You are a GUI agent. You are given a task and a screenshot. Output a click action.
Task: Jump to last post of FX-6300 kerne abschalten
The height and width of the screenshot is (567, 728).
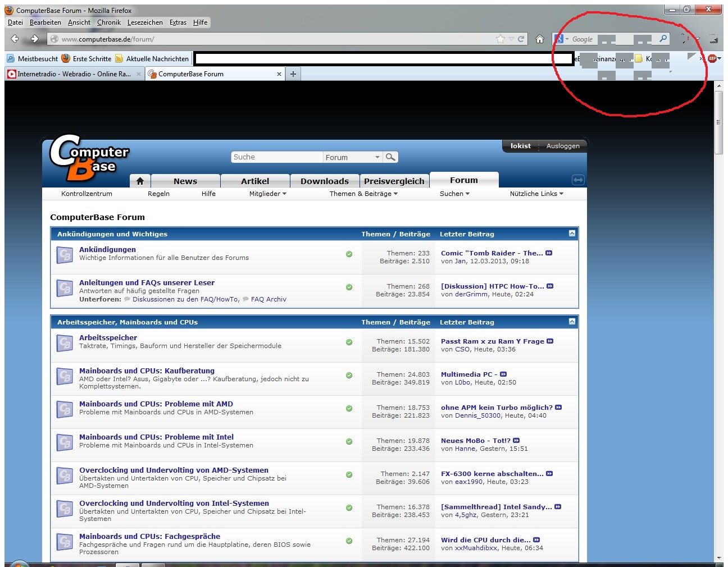(x=549, y=474)
